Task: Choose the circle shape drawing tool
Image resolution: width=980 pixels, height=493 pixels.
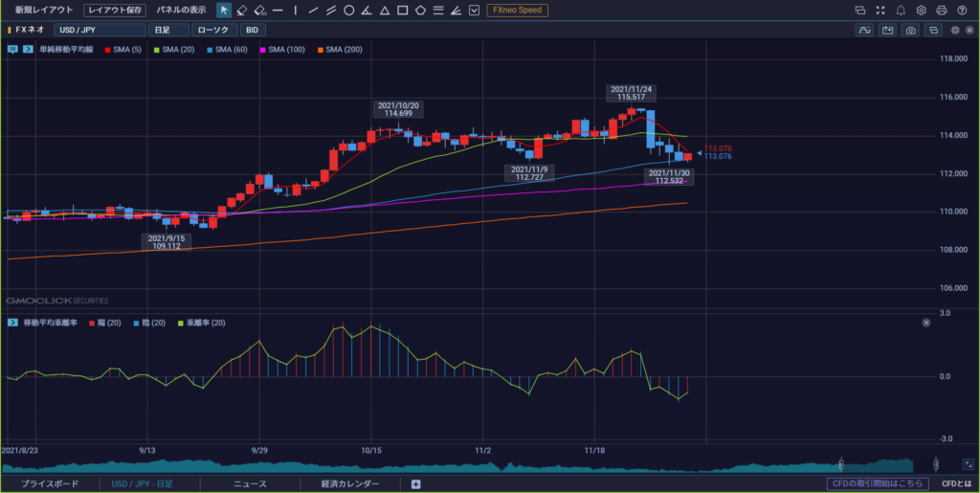Action: (x=349, y=10)
